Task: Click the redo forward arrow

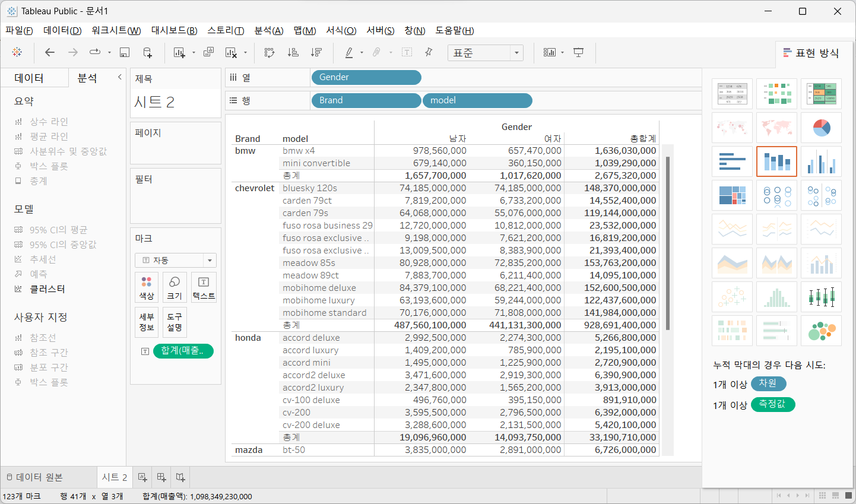Action: [73, 52]
